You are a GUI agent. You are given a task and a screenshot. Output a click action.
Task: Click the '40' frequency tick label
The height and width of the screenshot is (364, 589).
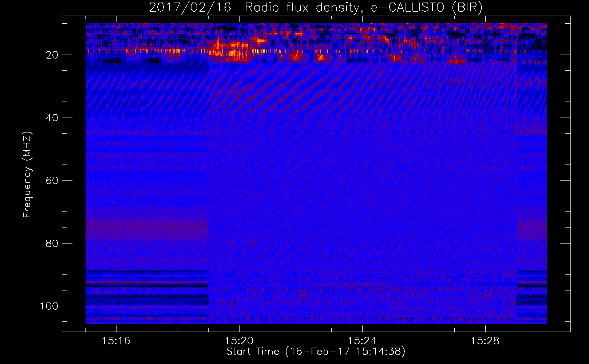tap(52, 118)
